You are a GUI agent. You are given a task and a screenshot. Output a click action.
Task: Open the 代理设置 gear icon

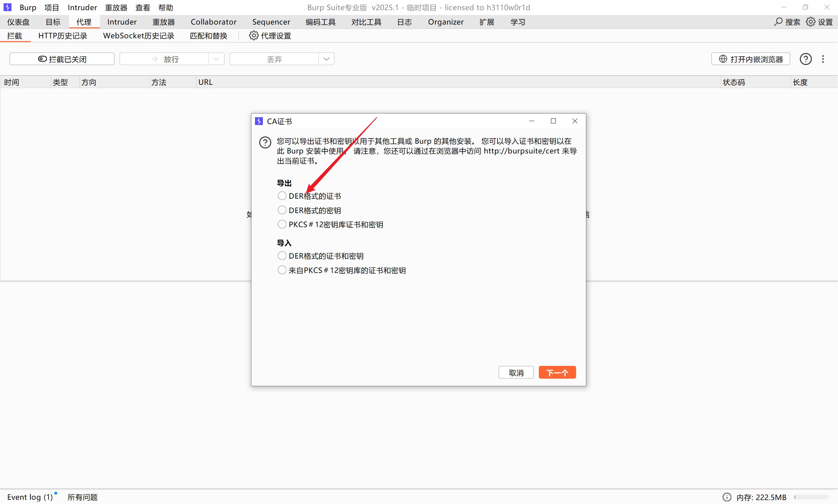253,35
